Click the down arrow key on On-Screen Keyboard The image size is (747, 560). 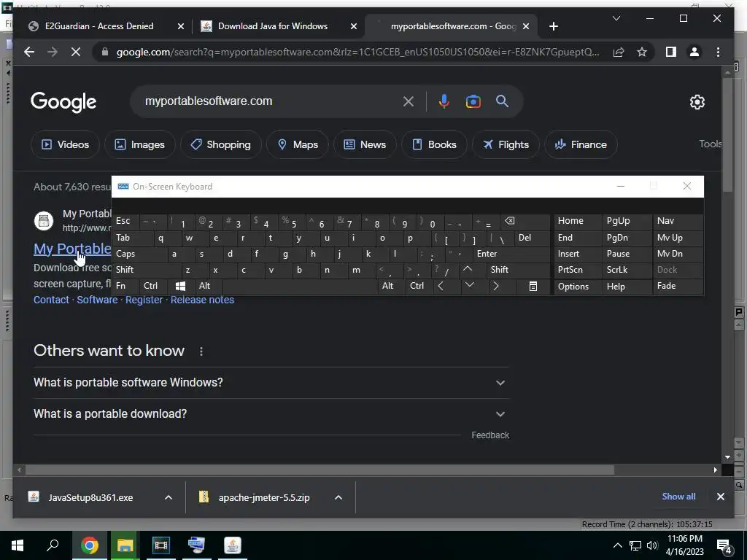point(469,286)
